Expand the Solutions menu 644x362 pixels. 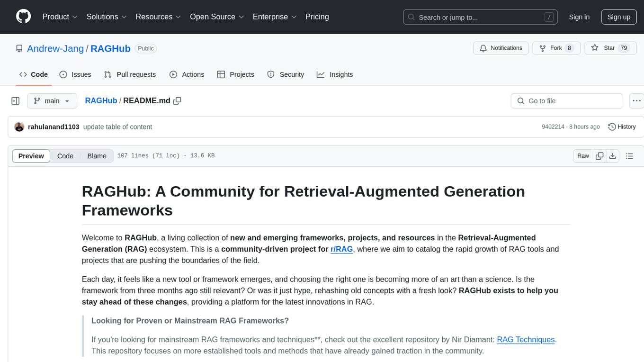pyautogui.click(x=107, y=17)
